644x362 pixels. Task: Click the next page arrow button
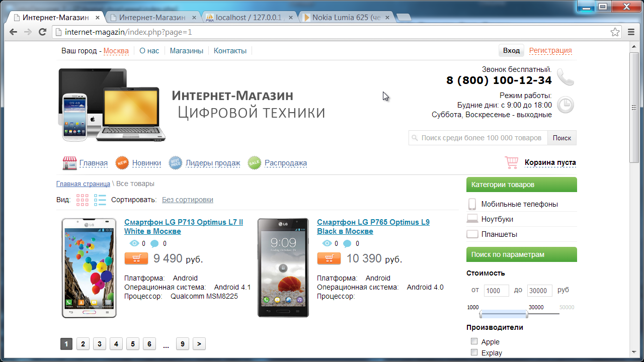coord(199,344)
